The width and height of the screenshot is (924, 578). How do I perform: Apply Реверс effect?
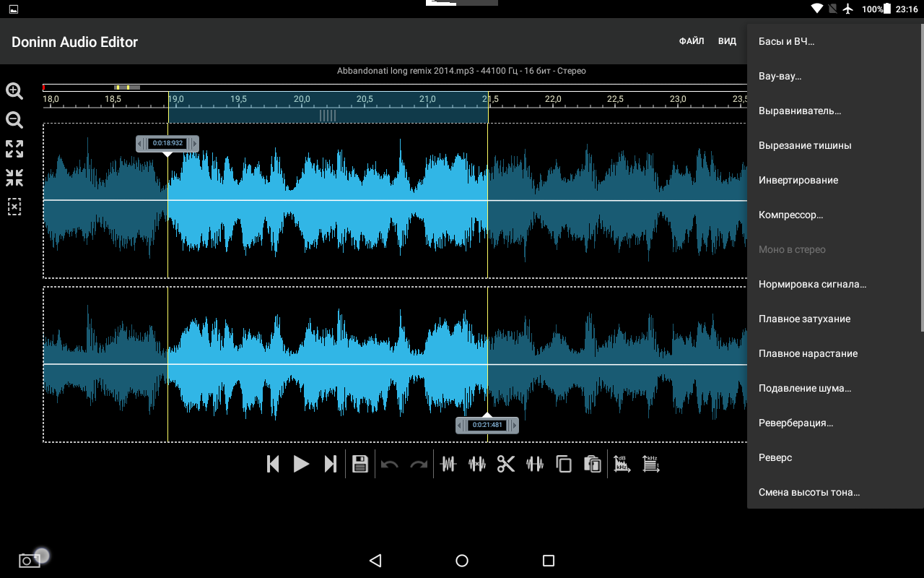click(x=835, y=457)
